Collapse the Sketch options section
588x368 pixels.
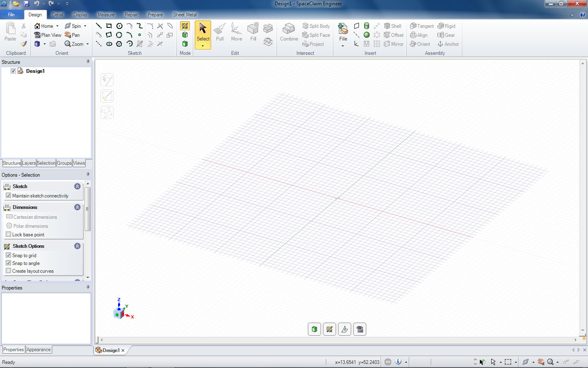[77, 186]
